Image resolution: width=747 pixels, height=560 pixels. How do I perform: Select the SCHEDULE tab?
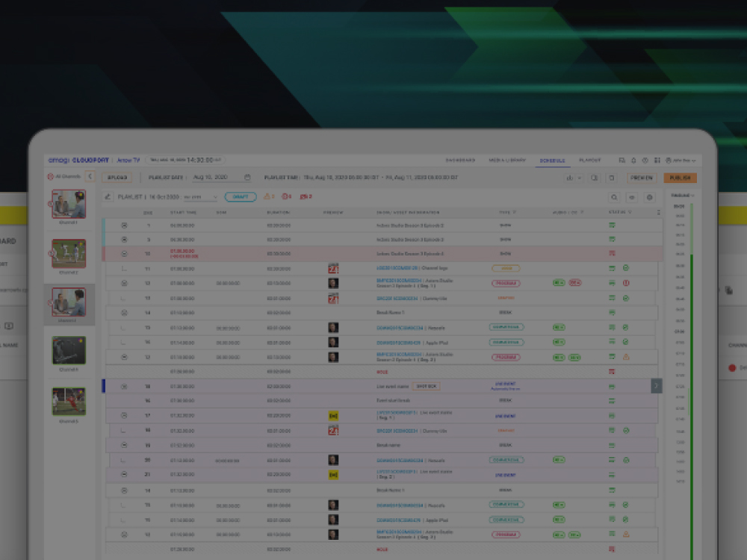pyautogui.click(x=552, y=161)
